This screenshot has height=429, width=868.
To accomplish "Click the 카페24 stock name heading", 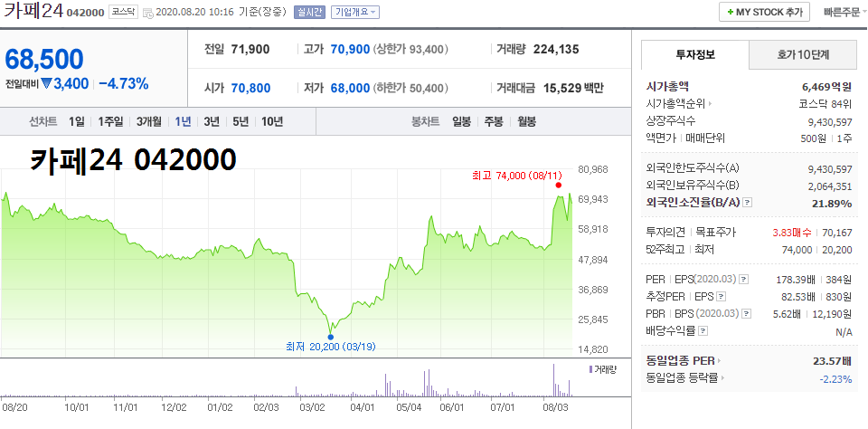I will (x=33, y=12).
